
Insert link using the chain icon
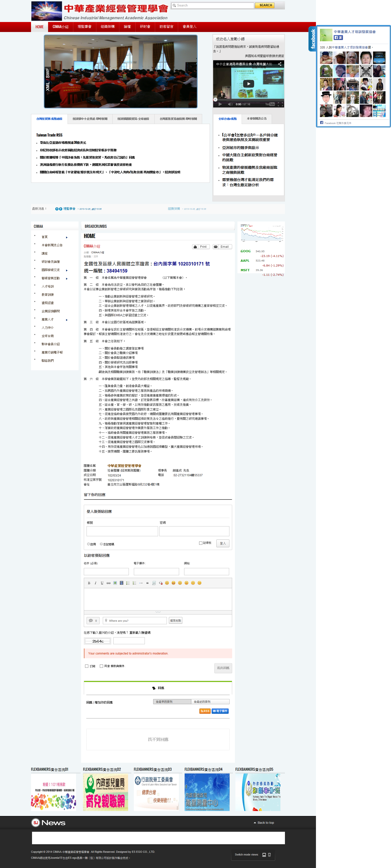(109, 583)
